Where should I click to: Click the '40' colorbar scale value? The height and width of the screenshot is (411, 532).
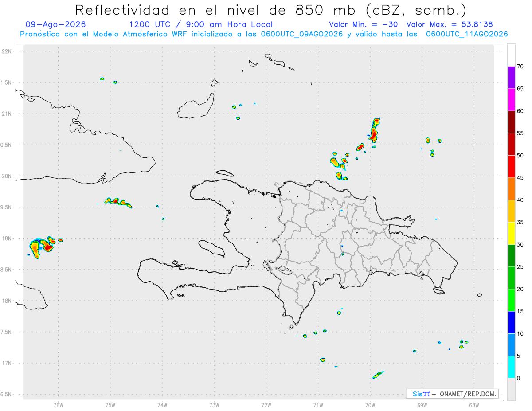pos(520,200)
